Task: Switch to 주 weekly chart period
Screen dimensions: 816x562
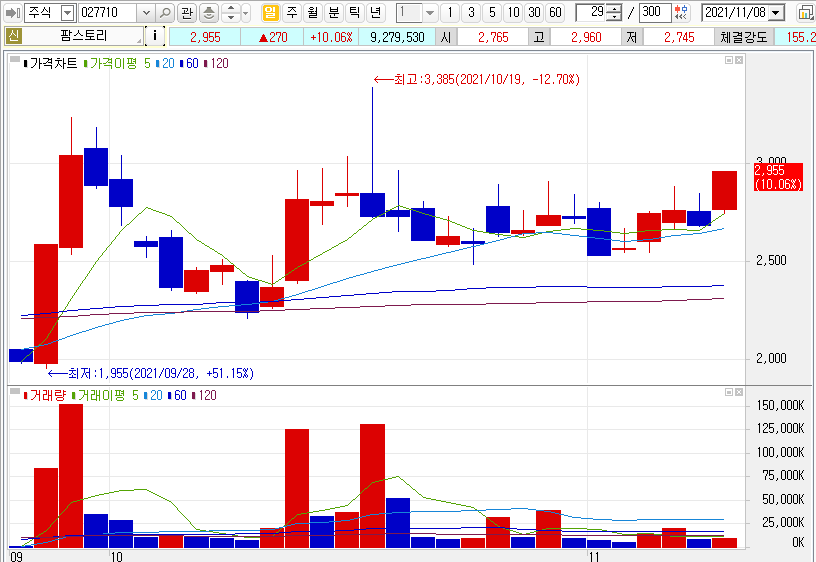Action: pyautogui.click(x=292, y=12)
